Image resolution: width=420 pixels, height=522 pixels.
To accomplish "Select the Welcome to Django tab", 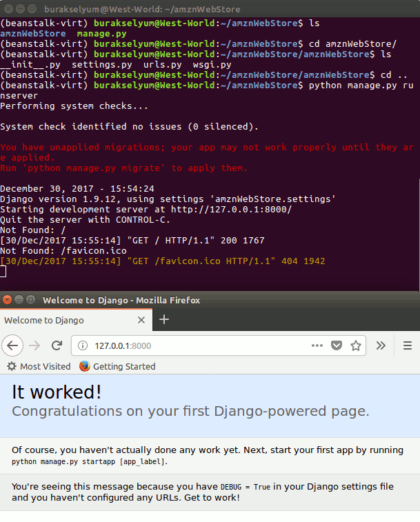I will pos(76,320).
